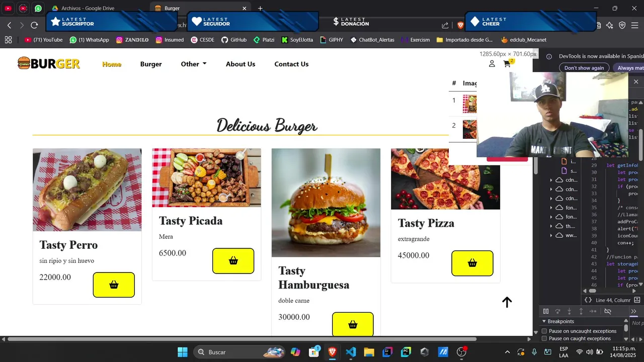Screen dimensions: 644x362
Task: Enable Pause on uncaught exceptions
Action: click(544, 331)
